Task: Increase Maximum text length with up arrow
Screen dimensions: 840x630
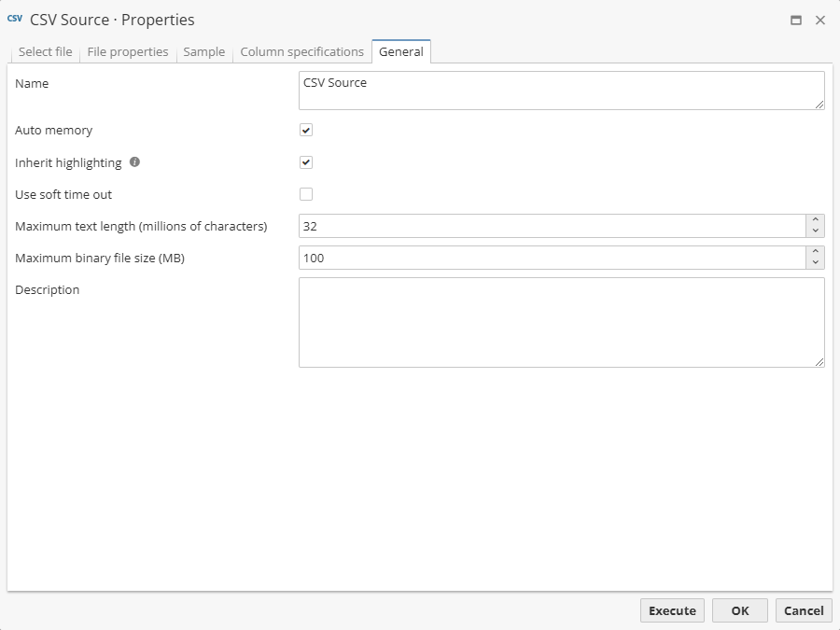Action: coord(816,220)
